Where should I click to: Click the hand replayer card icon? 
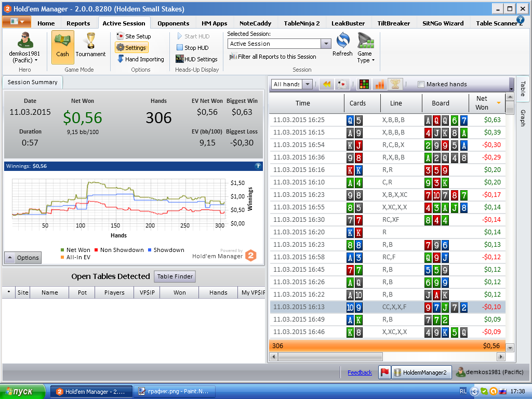pyautogui.click(x=342, y=84)
